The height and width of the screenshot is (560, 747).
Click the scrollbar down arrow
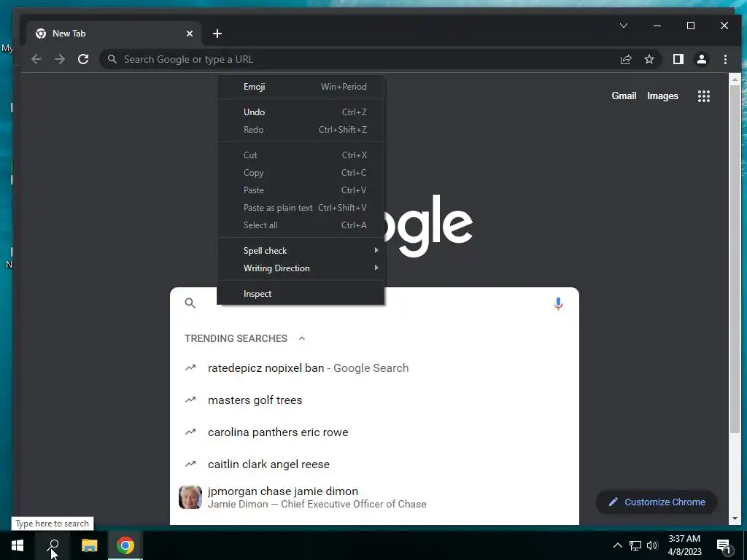tap(735, 518)
